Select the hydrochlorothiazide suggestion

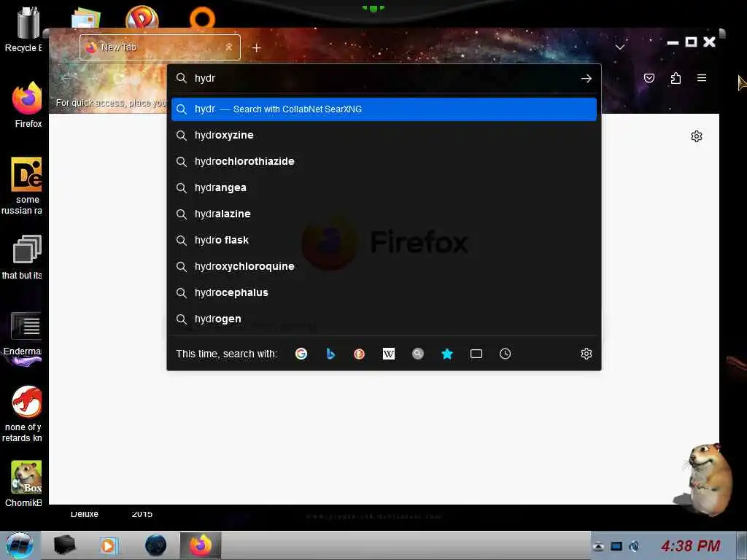click(x=384, y=161)
